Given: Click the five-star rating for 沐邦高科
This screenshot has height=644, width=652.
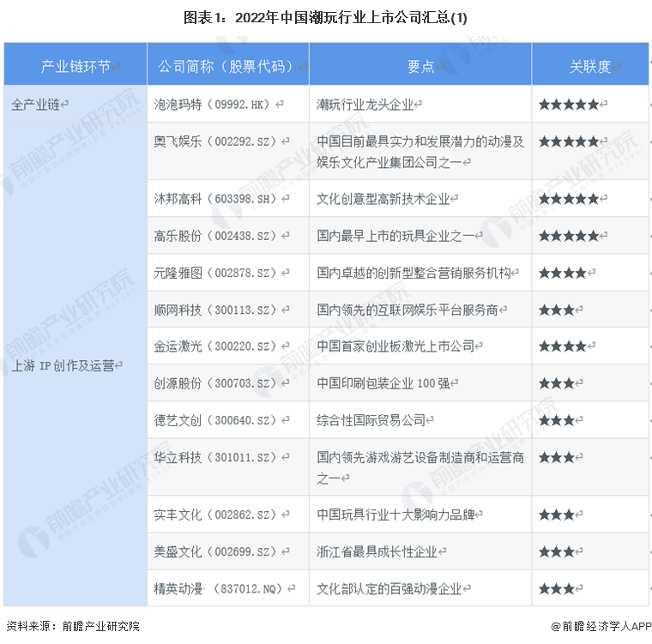Looking at the screenshot, I should click(x=569, y=199).
